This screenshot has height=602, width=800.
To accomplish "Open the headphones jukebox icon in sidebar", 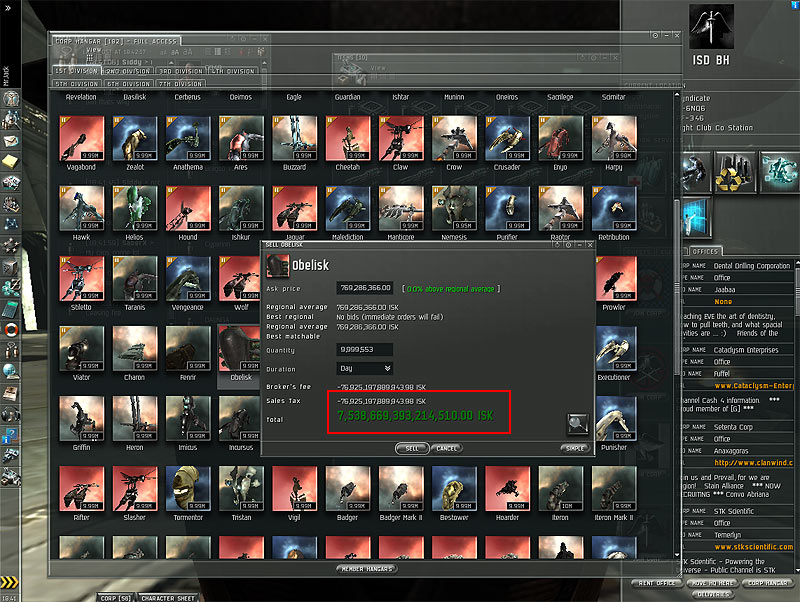I will pyautogui.click(x=11, y=414).
